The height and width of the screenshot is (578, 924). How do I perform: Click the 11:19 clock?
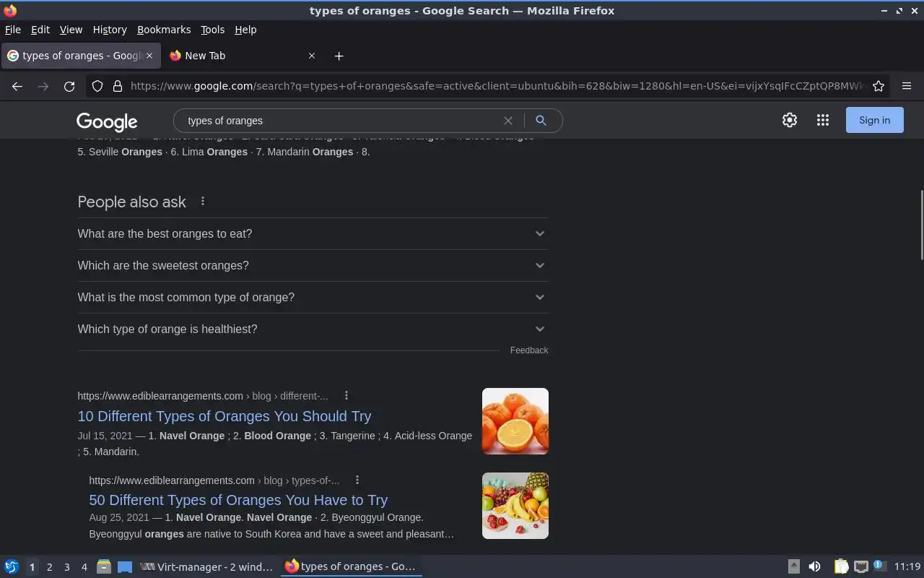907,567
